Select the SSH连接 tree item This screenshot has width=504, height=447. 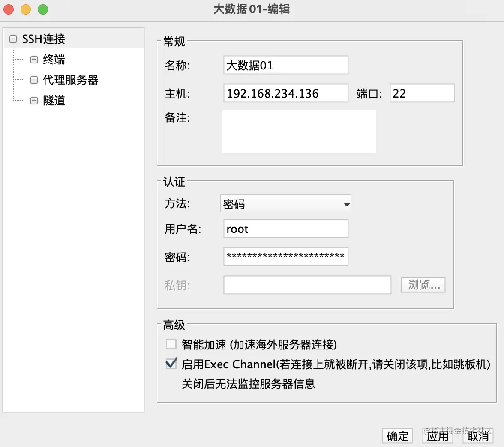[43, 39]
